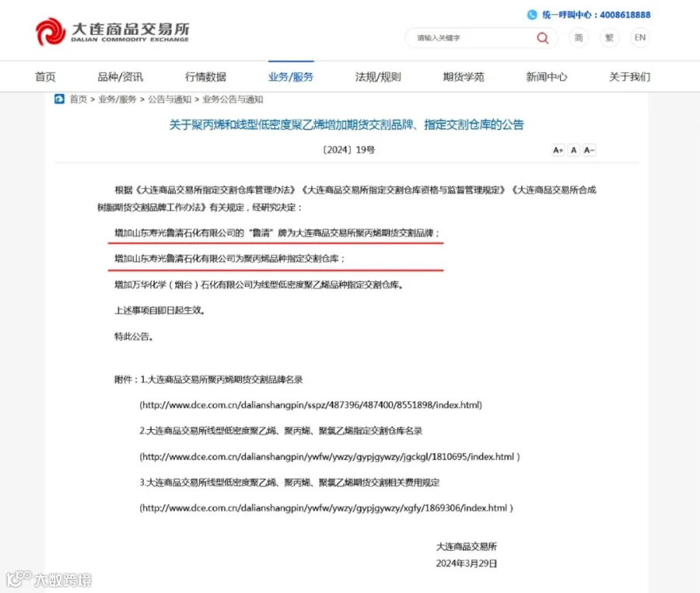Increase font size with A+ button

(558, 150)
